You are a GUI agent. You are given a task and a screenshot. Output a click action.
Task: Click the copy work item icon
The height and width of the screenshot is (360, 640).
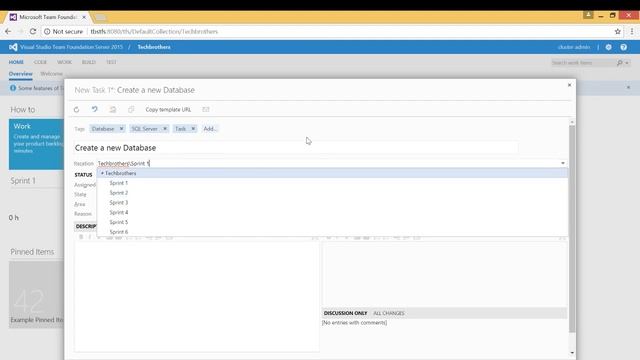131,109
